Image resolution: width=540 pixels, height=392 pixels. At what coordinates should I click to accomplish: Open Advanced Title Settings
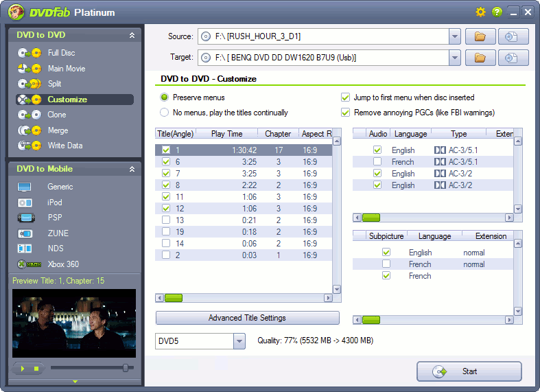click(247, 318)
